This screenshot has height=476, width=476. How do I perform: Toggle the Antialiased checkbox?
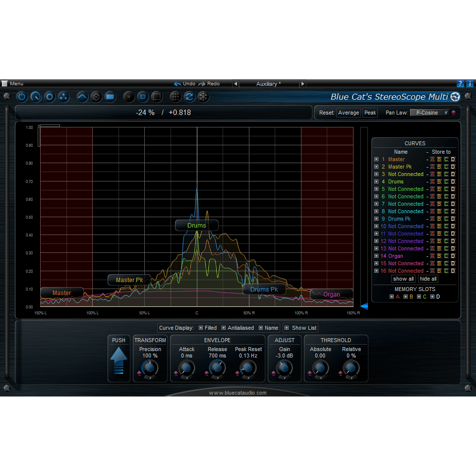[x=224, y=328]
